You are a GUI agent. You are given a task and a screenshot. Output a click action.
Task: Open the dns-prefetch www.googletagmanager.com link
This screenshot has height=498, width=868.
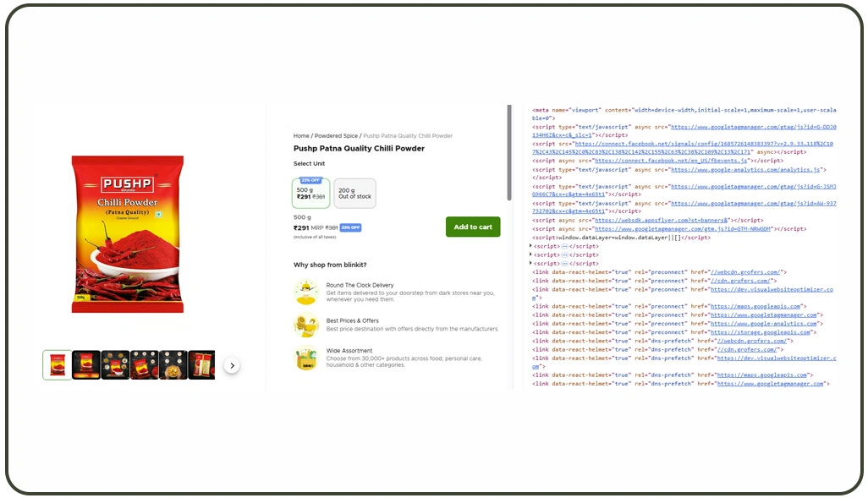pos(771,384)
